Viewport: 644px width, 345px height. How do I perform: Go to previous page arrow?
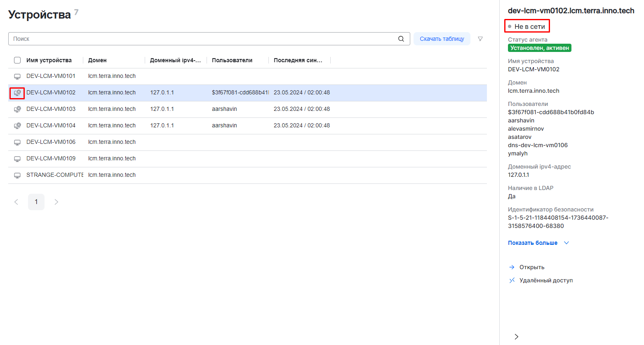point(16,202)
